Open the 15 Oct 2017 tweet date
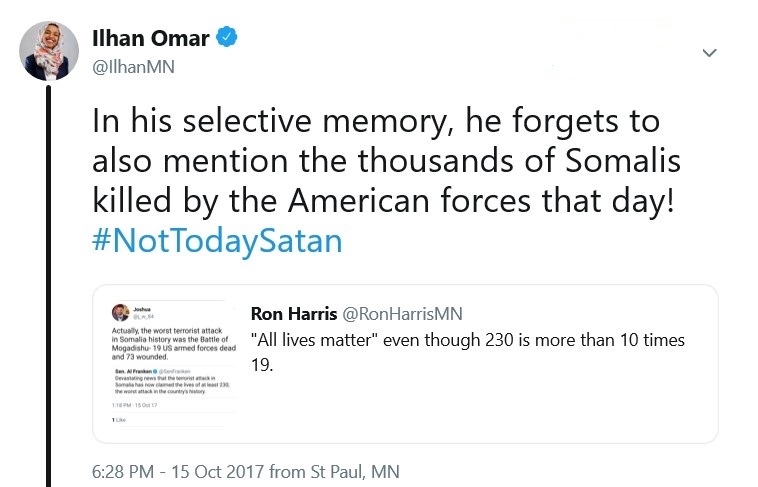The width and height of the screenshot is (758, 487). point(218,472)
